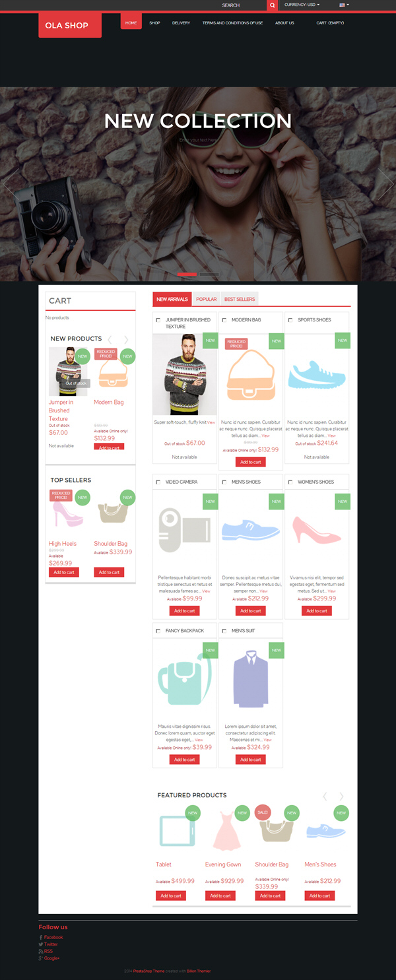Check the Modern Bag compare checkbox
This screenshot has width=396, height=980.
click(224, 320)
